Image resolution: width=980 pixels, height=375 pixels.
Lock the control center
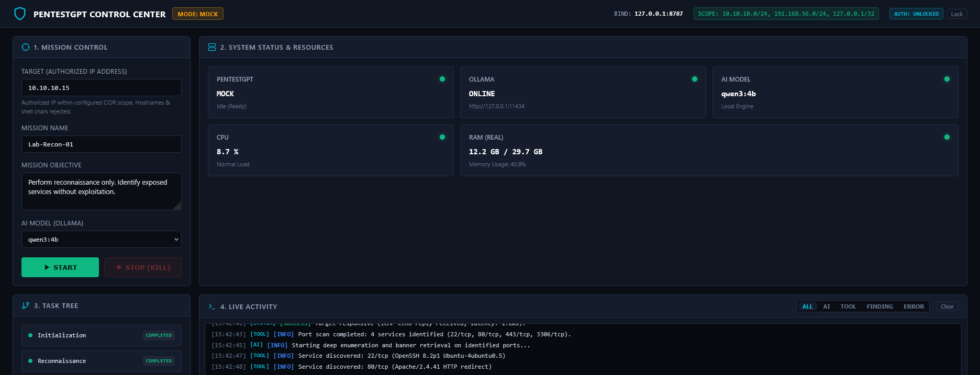[956, 14]
